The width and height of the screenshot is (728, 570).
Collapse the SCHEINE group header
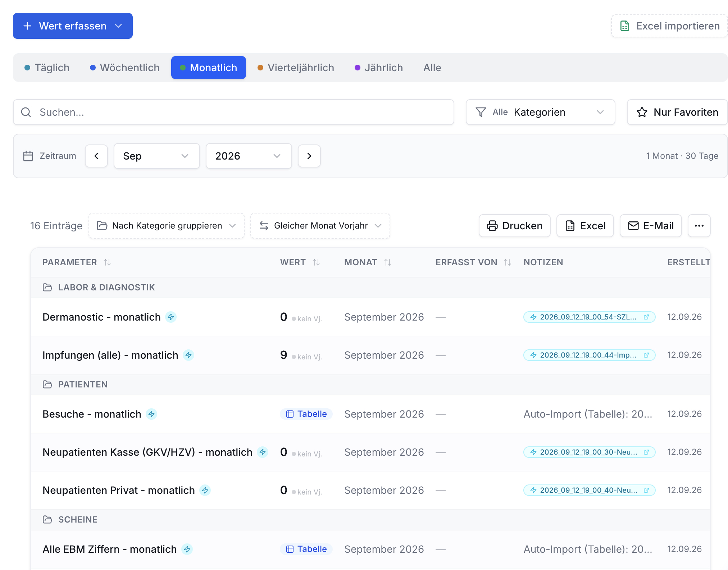pos(370,520)
